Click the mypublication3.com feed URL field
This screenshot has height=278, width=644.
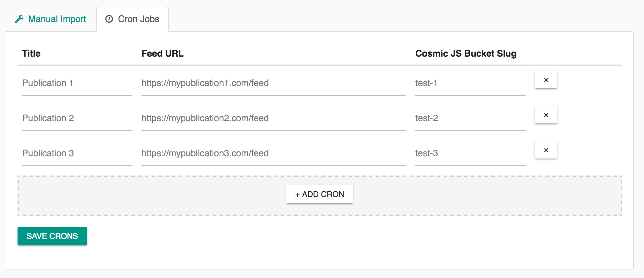pyautogui.click(x=274, y=153)
